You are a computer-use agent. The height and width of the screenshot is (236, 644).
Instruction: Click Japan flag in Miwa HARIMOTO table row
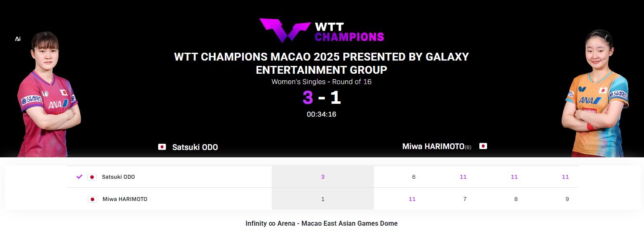(92, 199)
